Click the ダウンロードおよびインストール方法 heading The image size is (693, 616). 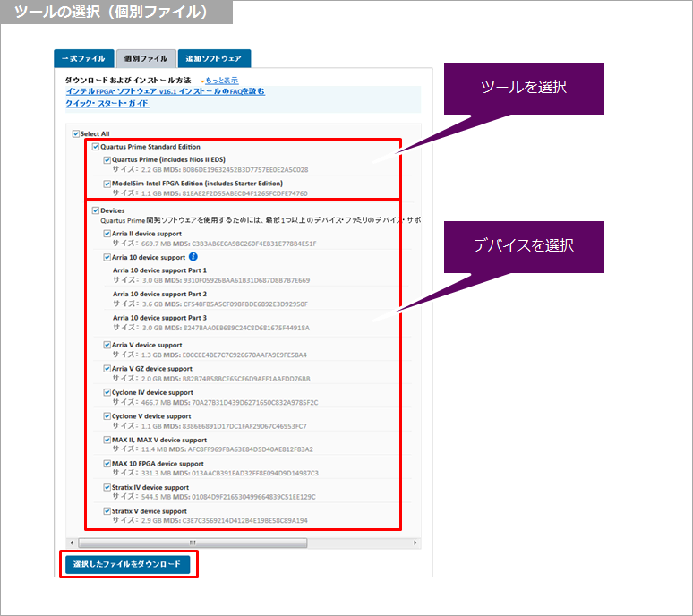tap(128, 81)
